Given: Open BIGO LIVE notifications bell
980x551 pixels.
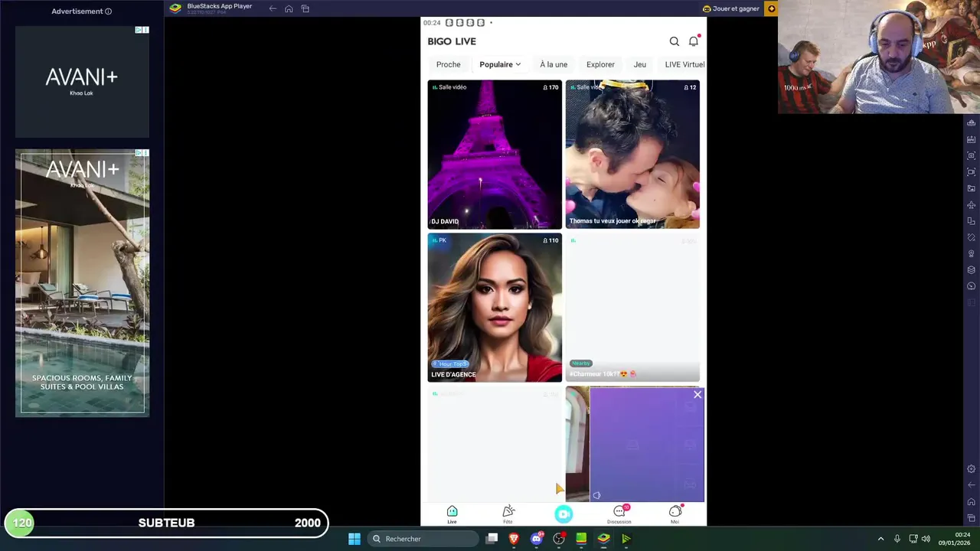Looking at the screenshot, I should pyautogui.click(x=694, y=41).
